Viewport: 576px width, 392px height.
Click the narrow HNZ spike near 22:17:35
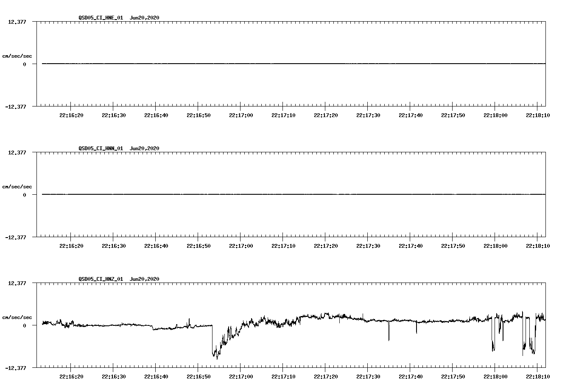[x=389, y=331]
